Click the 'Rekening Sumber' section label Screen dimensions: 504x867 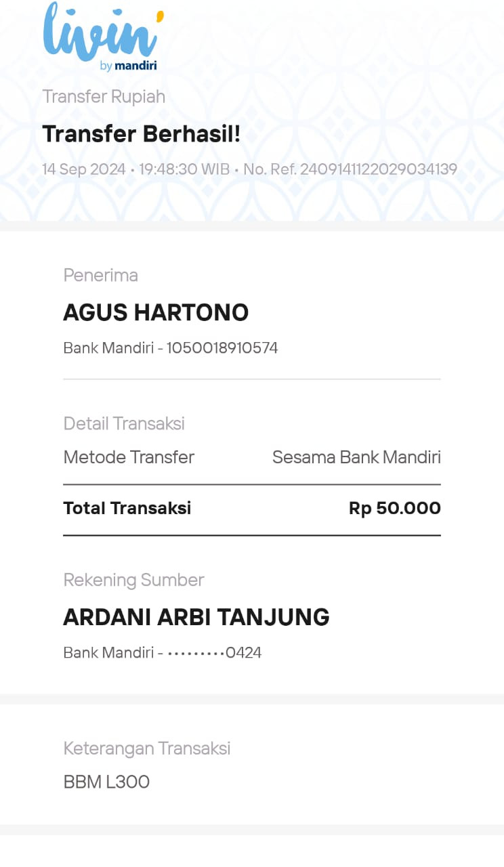coord(133,580)
